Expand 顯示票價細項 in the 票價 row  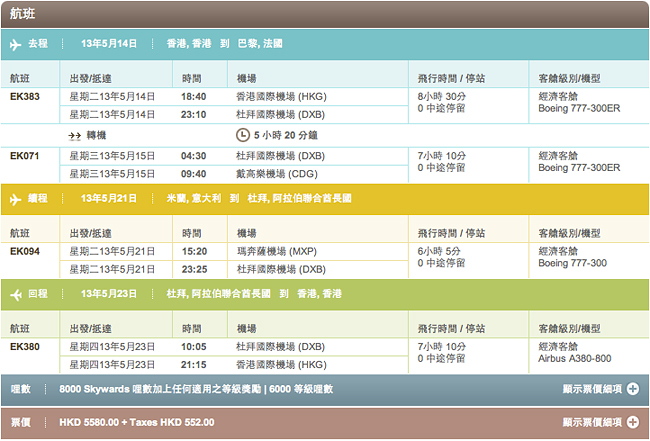(x=592, y=423)
